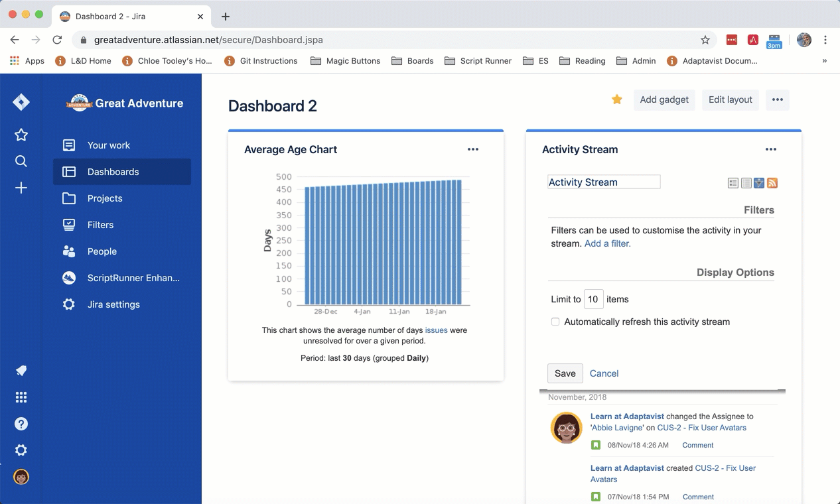Open Projects from the sidebar

point(122,198)
